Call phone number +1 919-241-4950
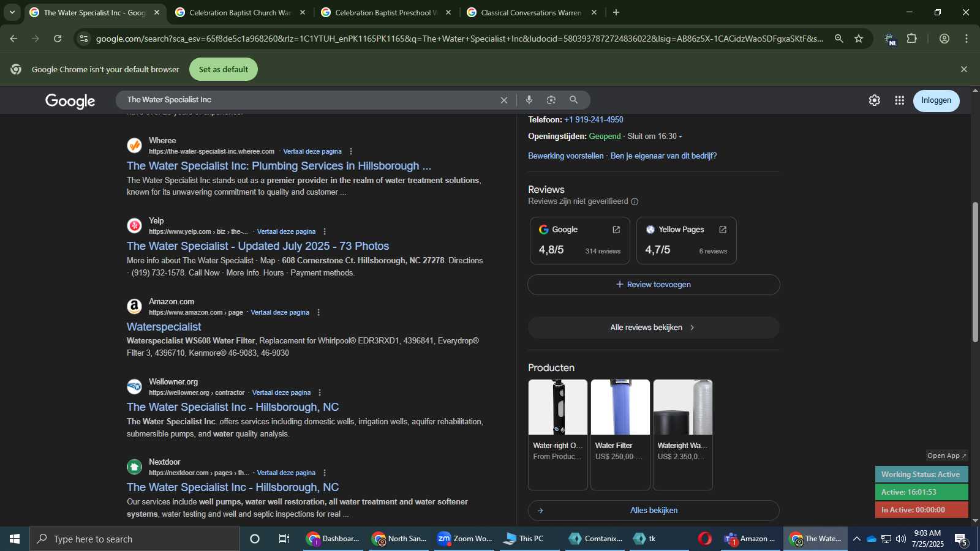This screenshot has width=980, height=551. pyautogui.click(x=594, y=119)
